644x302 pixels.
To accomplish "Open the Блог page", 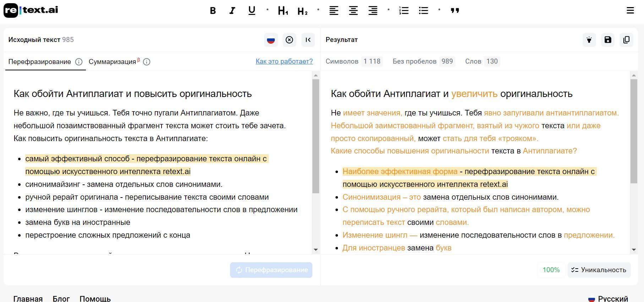I will [61, 298].
